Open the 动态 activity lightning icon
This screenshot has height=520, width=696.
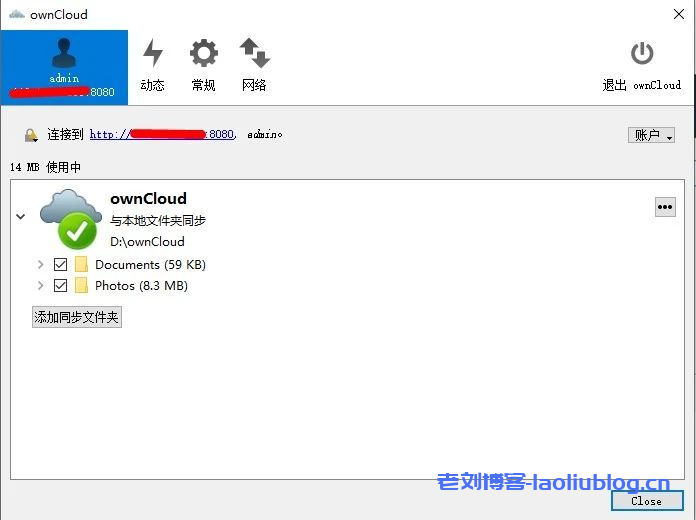click(x=153, y=53)
